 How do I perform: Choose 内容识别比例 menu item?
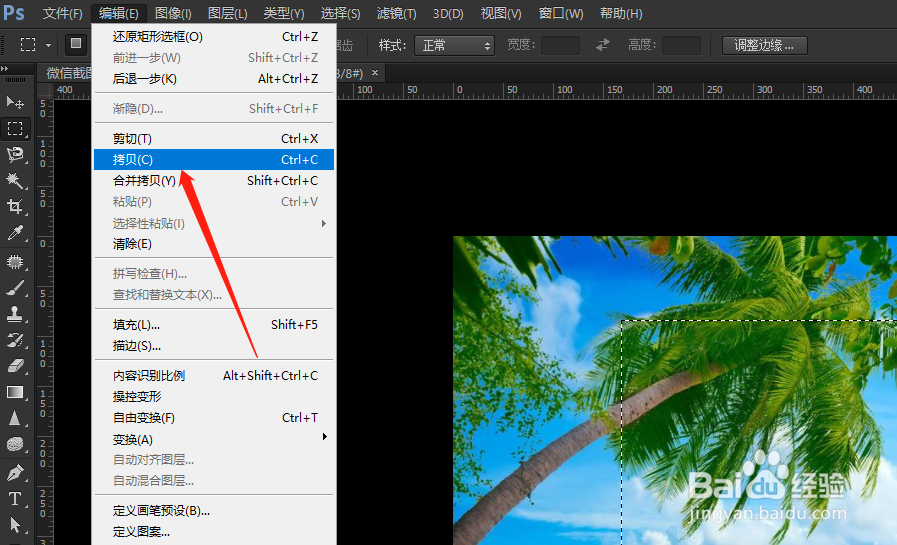click(x=214, y=376)
